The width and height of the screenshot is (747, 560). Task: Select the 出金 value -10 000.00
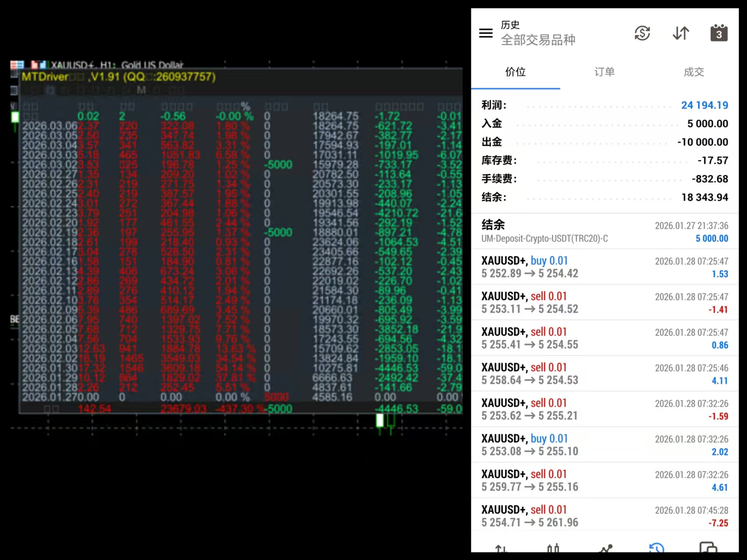703,142
